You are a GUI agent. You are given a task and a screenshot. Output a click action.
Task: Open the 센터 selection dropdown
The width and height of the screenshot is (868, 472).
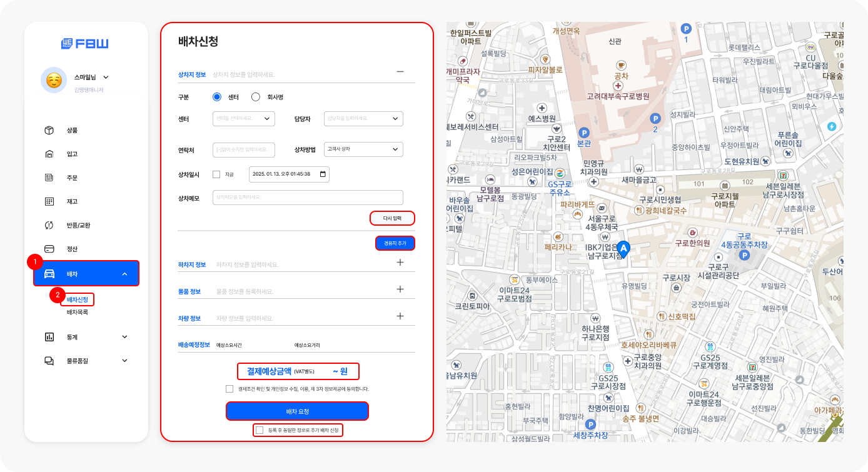click(x=244, y=118)
